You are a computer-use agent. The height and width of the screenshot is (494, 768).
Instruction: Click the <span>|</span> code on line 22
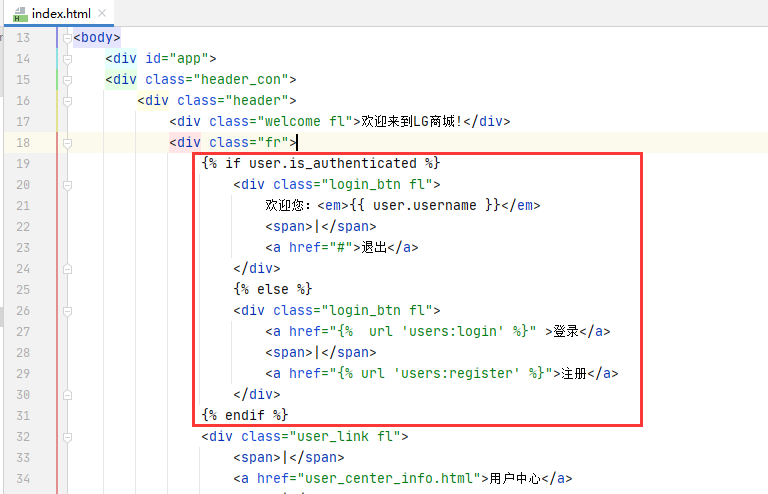tap(321, 226)
